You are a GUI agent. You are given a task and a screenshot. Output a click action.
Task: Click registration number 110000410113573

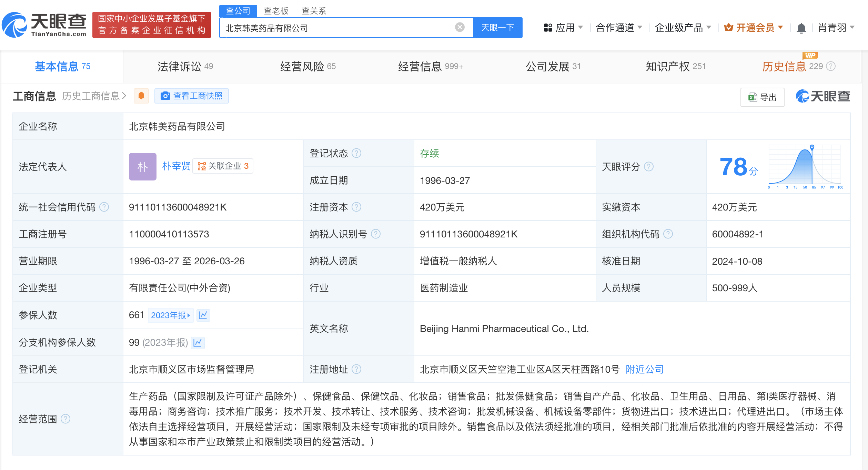[x=169, y=234]
